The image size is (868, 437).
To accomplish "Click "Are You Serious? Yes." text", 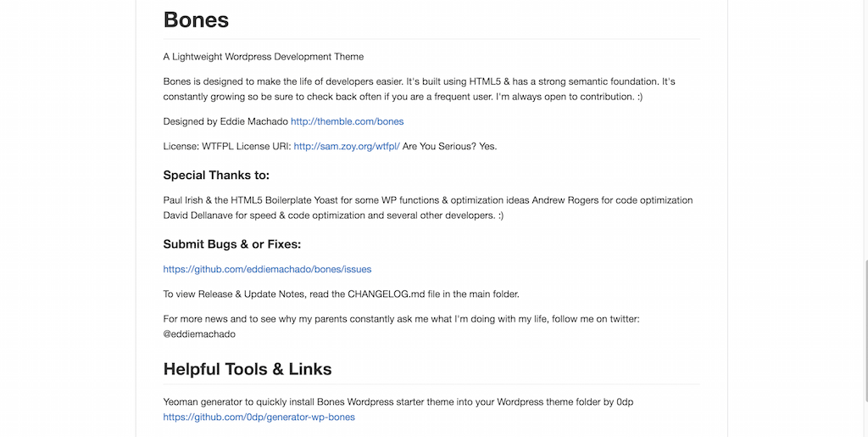I will tap(449, 146).
